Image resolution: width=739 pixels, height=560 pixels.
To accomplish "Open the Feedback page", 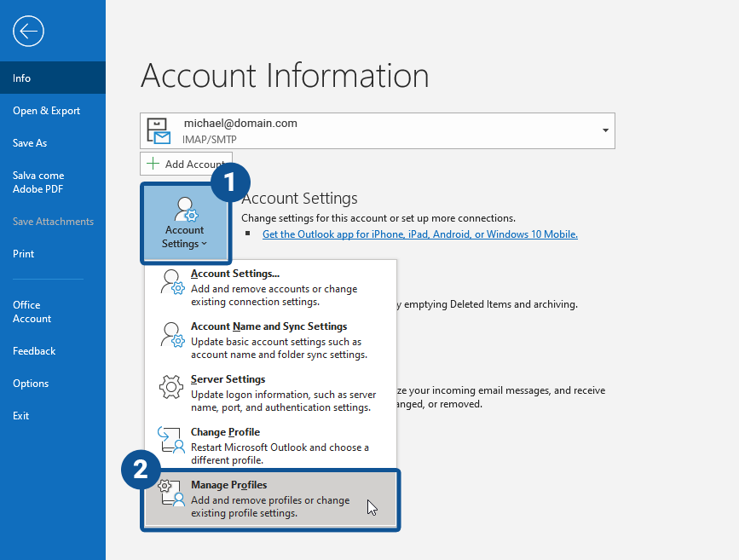I will tap(53, 350).
